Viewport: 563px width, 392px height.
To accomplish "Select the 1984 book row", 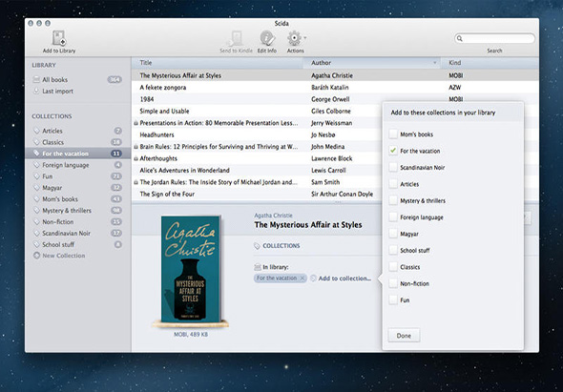I will (335, 99).
